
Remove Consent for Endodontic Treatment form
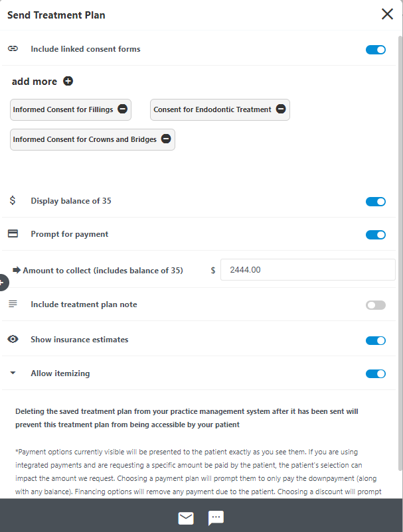281,109
